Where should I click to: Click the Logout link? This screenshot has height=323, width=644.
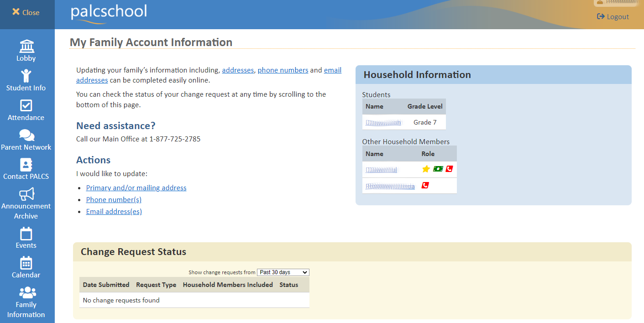618,17
